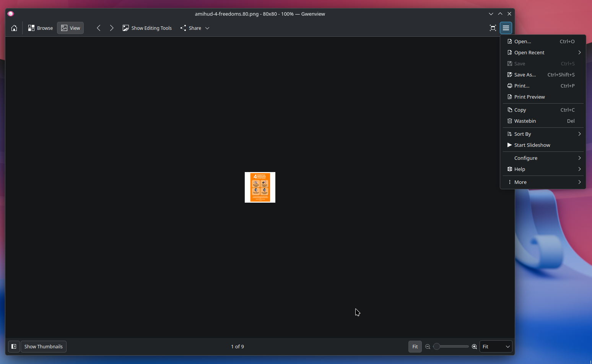Toggle the Fit zoom button
The width and height of the screenshot is (592, 364).
click(415, 346)
